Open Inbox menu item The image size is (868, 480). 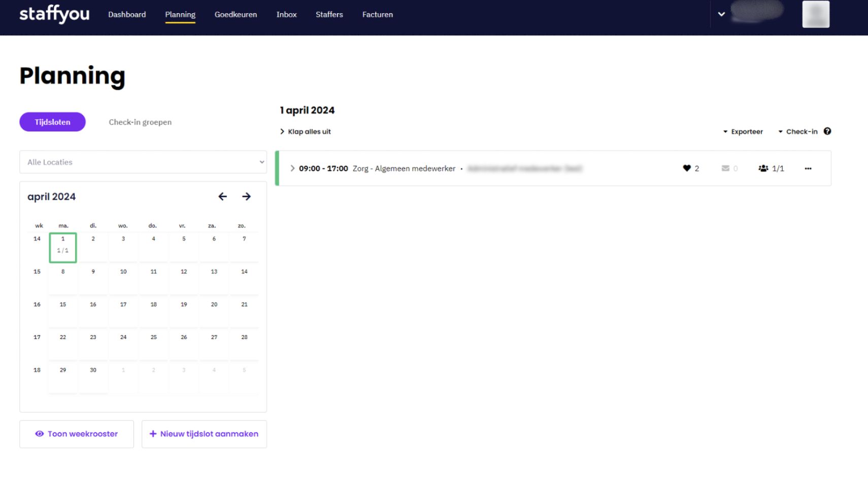[286, 15]
